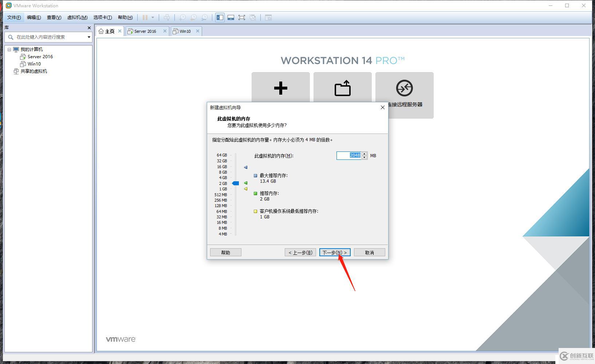The width and height of the screenshot is (595, 364).
Task: Click the 取消 button
Action: point(370,253)
